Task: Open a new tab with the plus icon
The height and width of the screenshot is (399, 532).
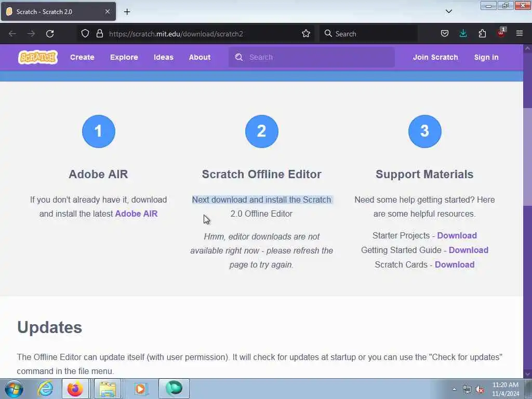Action: [x=127, y=12]
